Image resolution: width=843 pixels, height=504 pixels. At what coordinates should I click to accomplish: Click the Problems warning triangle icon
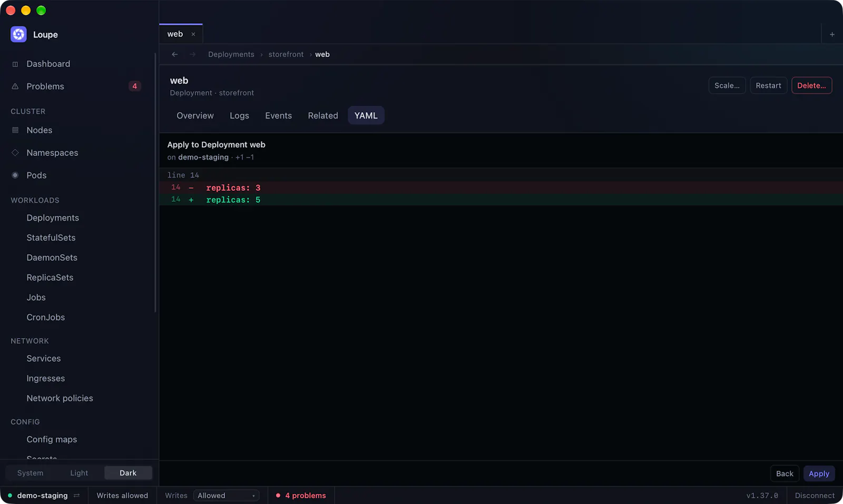pos(15,86)
